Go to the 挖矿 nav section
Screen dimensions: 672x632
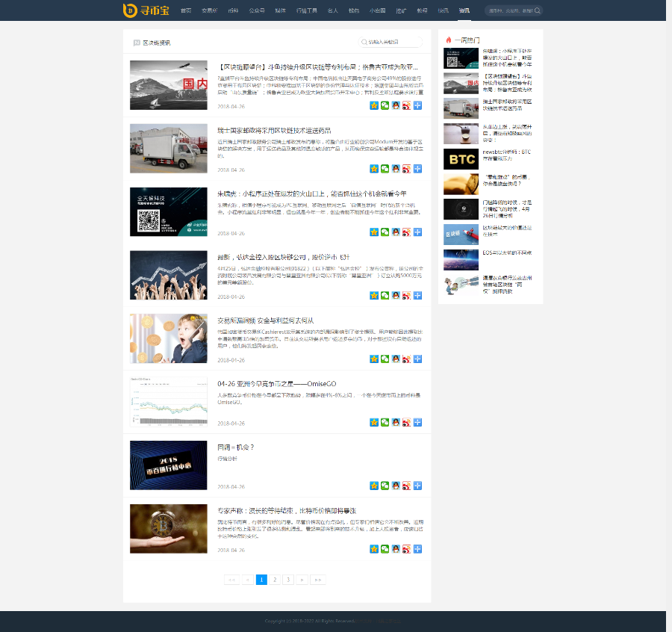401,10
